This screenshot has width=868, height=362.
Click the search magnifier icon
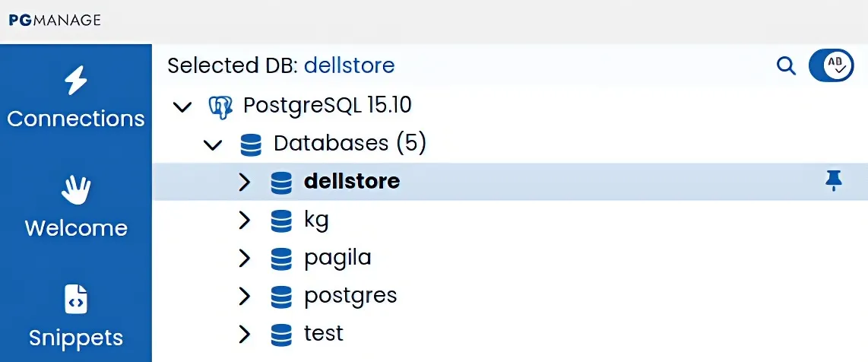pyautogui.click(x=786, y=65)
